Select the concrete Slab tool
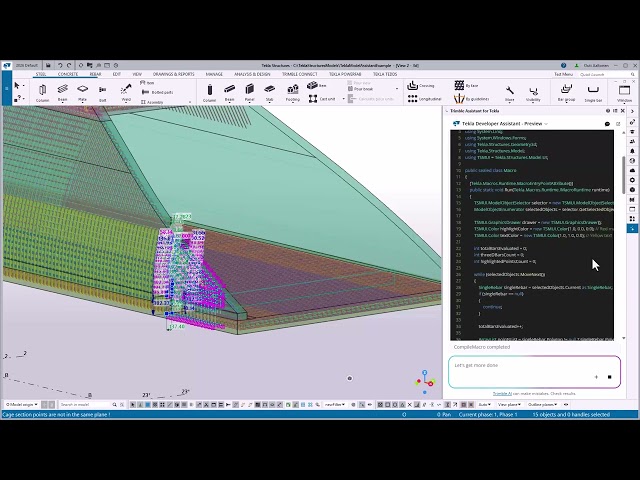Viewport: 640px width, 480px height. 269,92
